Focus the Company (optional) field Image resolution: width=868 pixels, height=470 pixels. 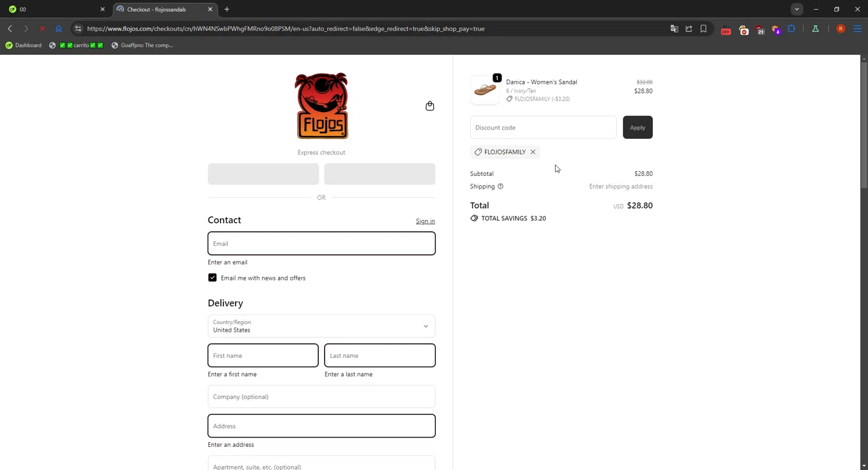coord(321,397)
